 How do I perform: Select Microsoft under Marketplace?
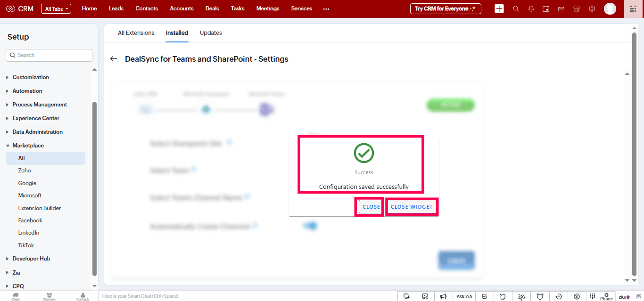coord(30,195)
